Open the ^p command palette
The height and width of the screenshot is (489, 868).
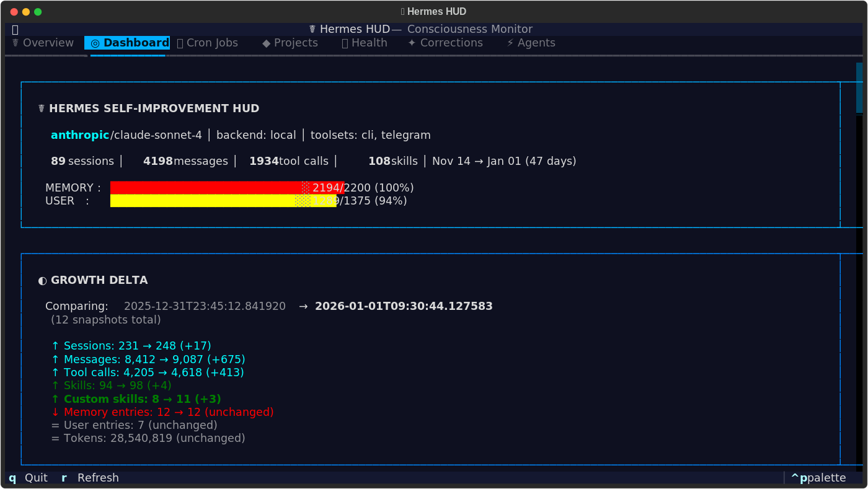(x=818, y=478)
